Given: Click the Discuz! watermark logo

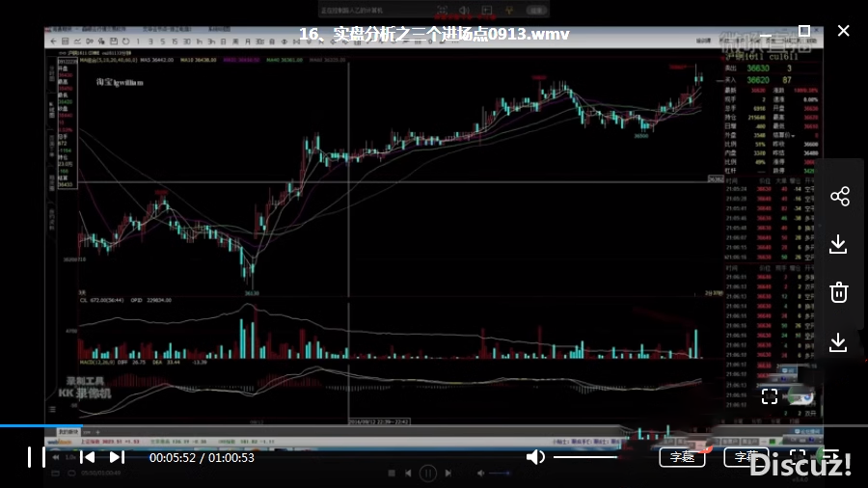Looking at the screenshot, I should coord(800,466).
